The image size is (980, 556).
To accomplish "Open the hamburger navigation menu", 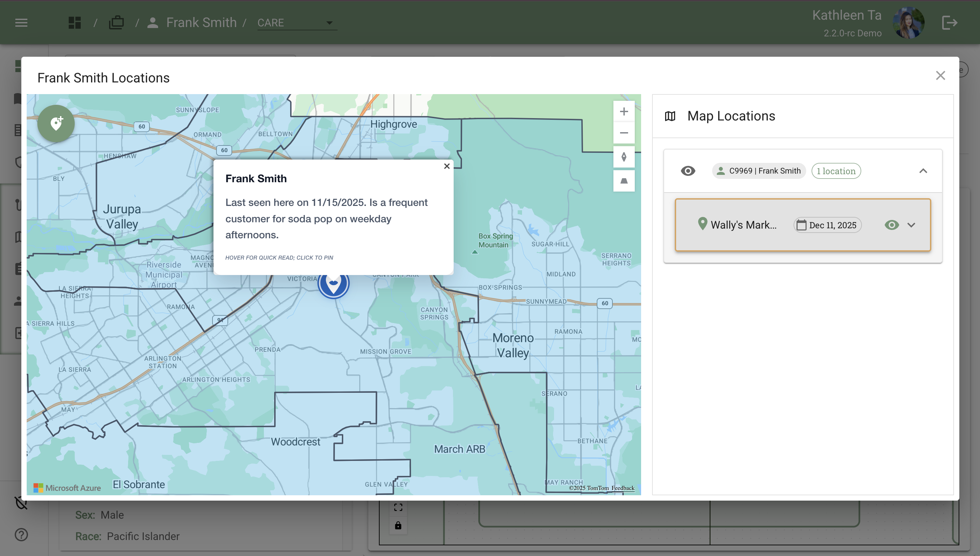I will (x=21, y=23).
